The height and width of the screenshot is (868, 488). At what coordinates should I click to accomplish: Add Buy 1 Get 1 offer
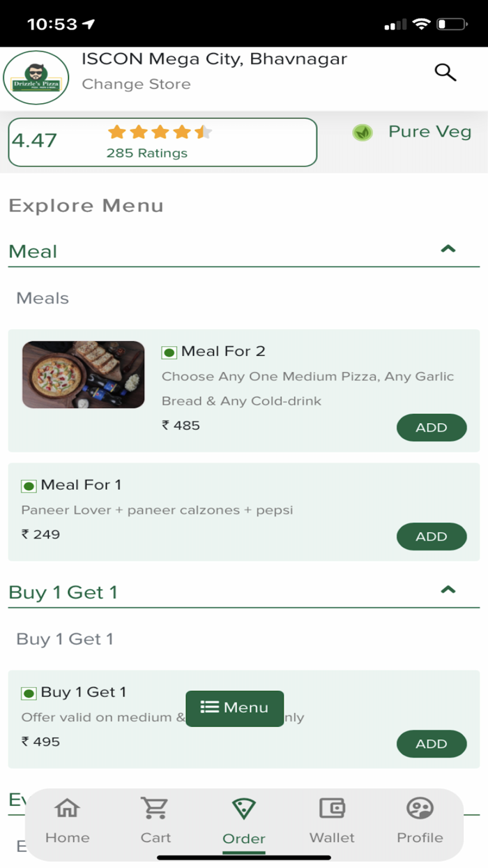click(431, 744)
